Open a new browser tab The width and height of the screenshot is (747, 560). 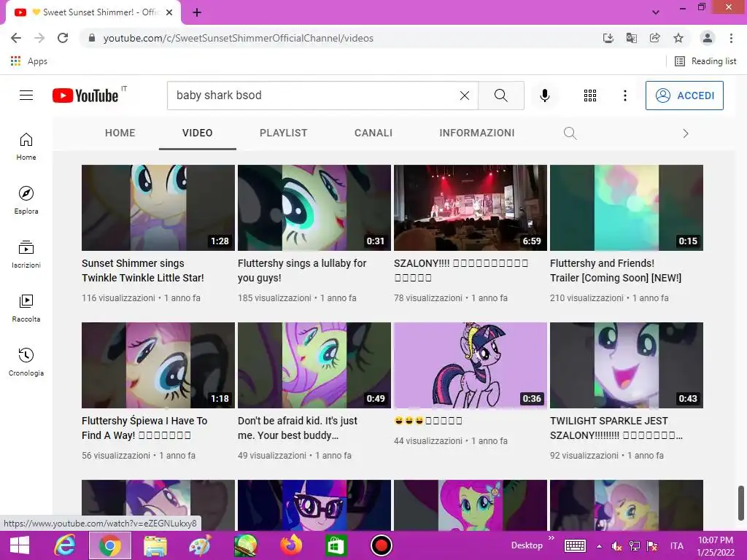(197, 12)
